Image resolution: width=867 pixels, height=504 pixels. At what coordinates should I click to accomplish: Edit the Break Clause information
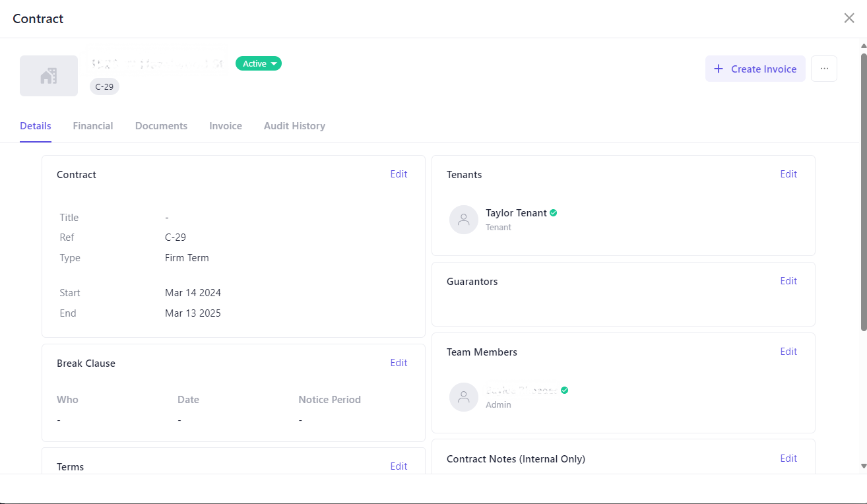pos(399,362)
